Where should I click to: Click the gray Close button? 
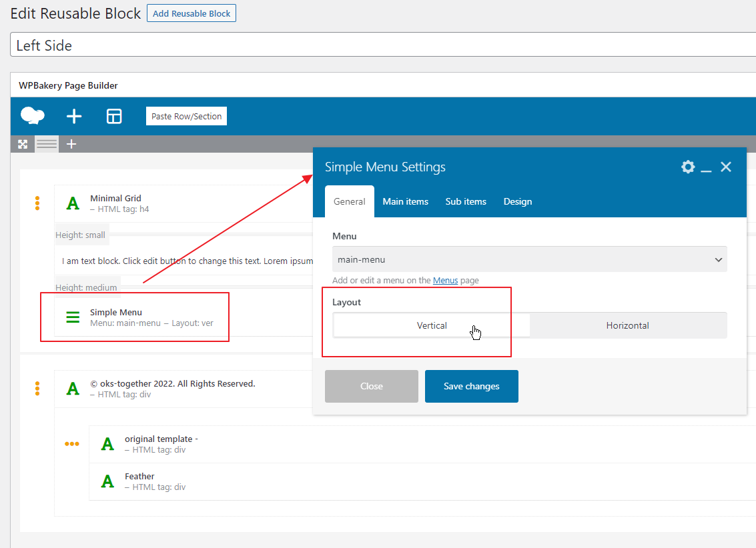(371, 386)
